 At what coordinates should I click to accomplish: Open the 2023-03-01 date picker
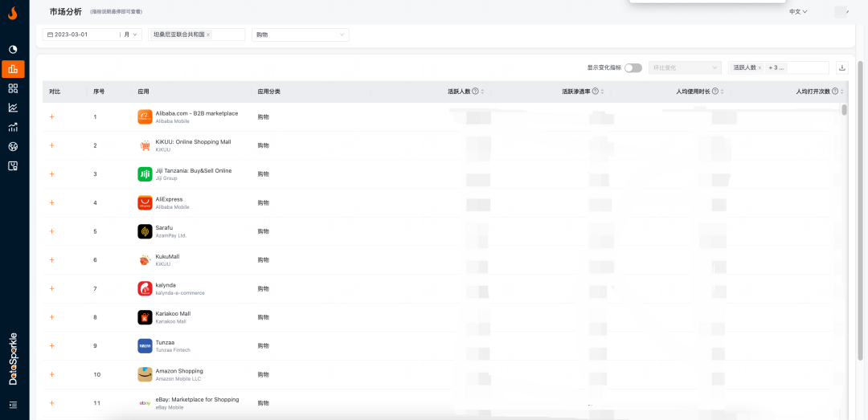click(x=81, y=35)
